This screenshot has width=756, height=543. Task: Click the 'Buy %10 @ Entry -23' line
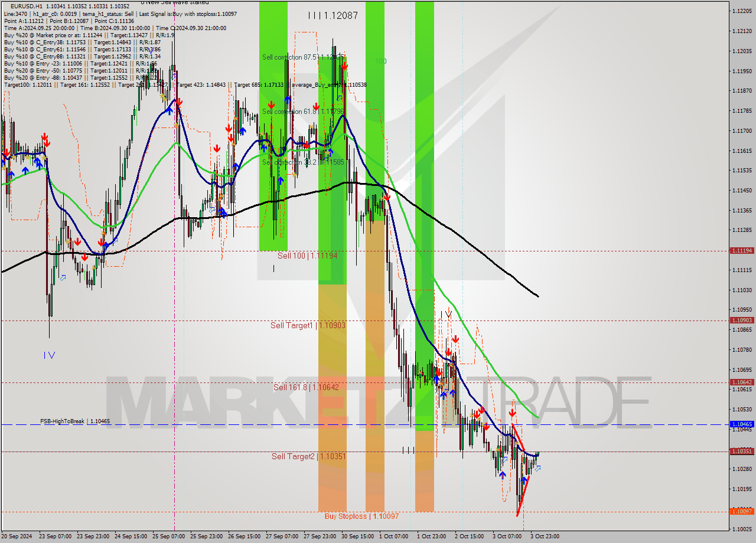pyautogui.click(x=80, y=63)
